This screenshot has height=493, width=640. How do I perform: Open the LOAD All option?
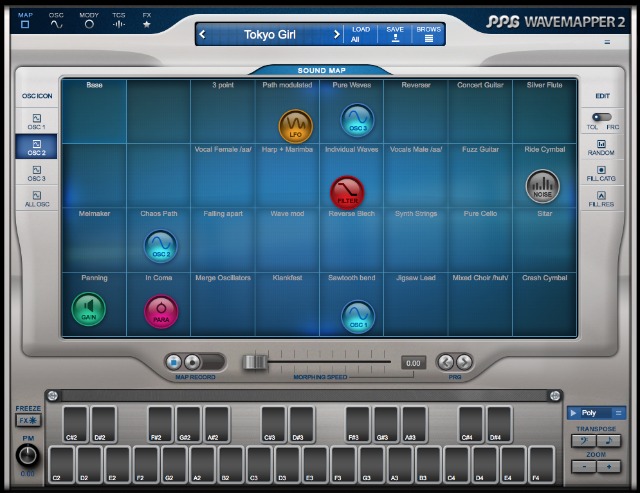(x=361, y=34)
